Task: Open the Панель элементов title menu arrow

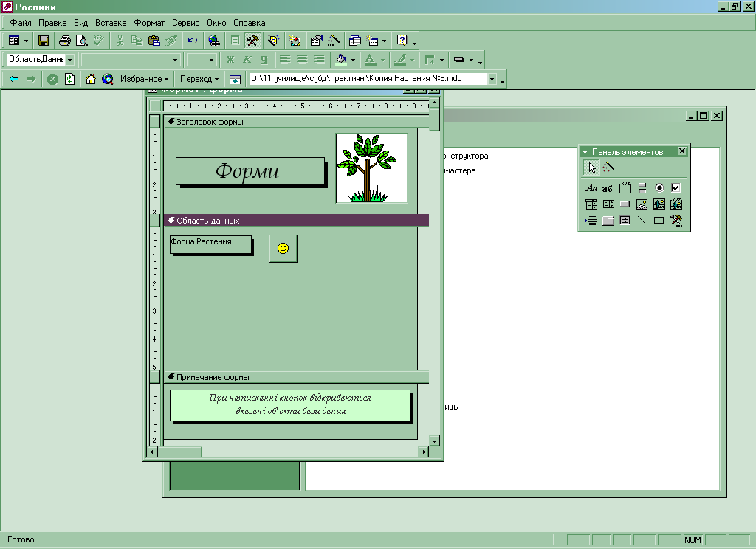Action: coord(585,152)
